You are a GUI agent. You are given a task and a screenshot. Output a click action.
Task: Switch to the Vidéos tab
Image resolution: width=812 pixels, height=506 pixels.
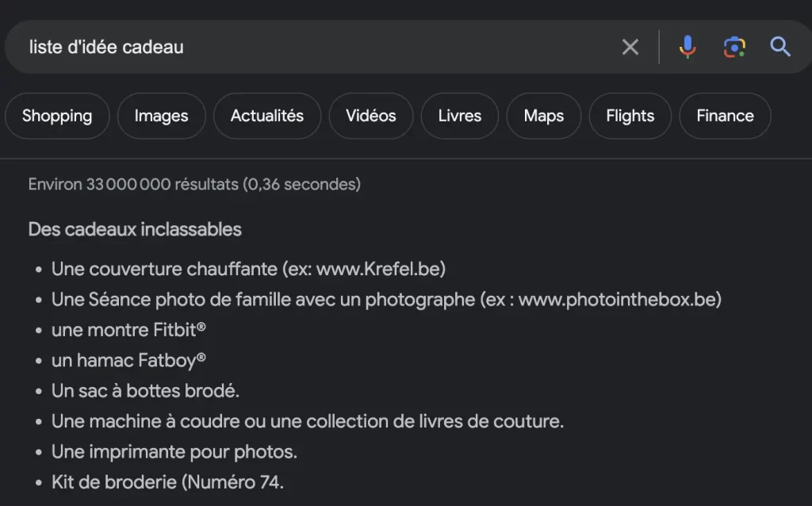(x=370, y=116)
